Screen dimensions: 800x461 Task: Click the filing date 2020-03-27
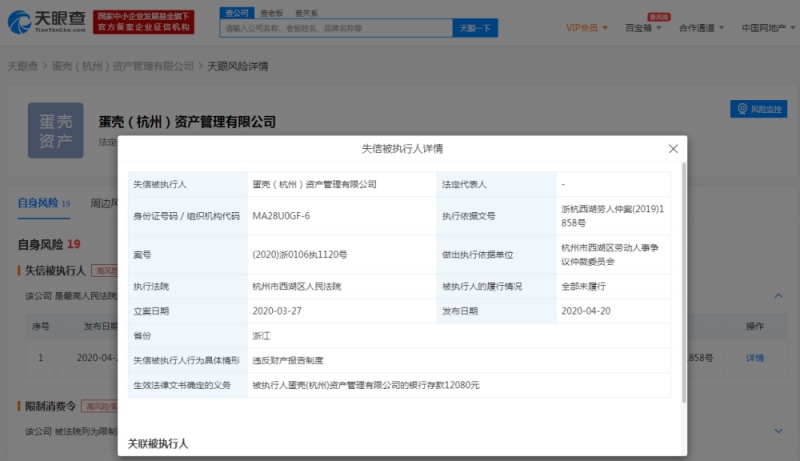tap(277, 311)
